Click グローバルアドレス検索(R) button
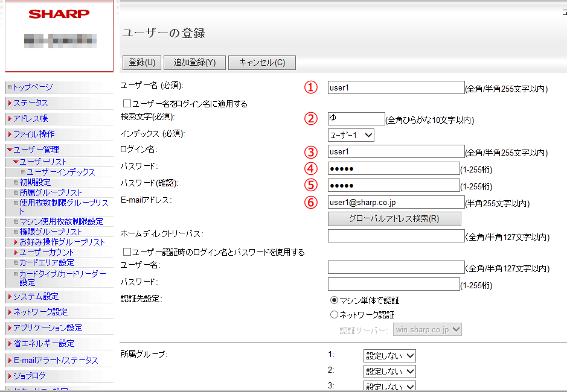 [x=394, y=218]
